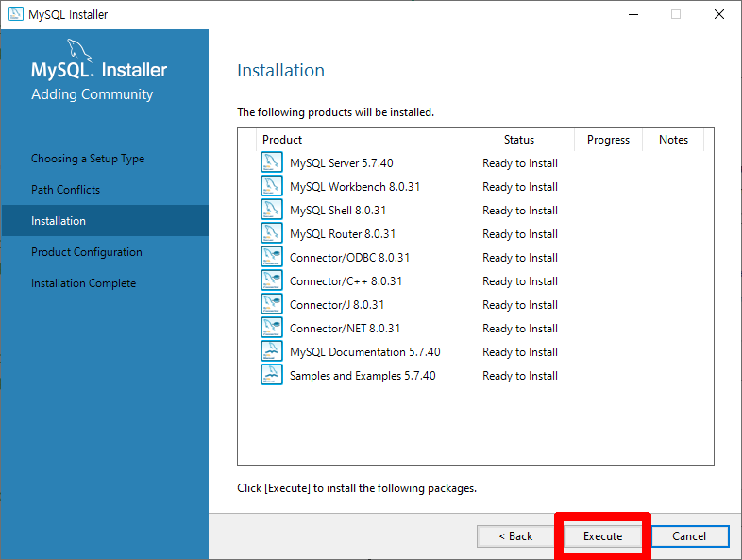Select the Connector/J 8.0.31 row text
Screen dimensions: 742x560
[336, 305]
